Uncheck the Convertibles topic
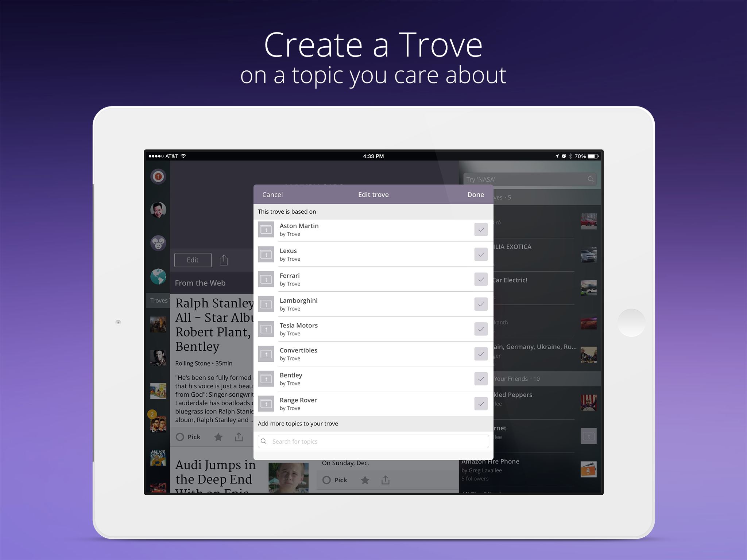Screen dimensions: 747x560 [x=481, y=354]
